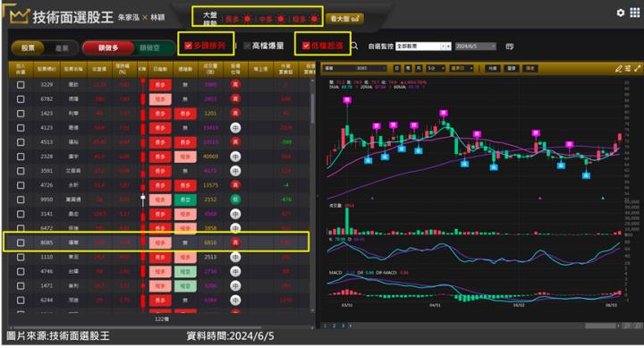Go to chart page 2
Screen dimensions: 644x348
[334, 326]
